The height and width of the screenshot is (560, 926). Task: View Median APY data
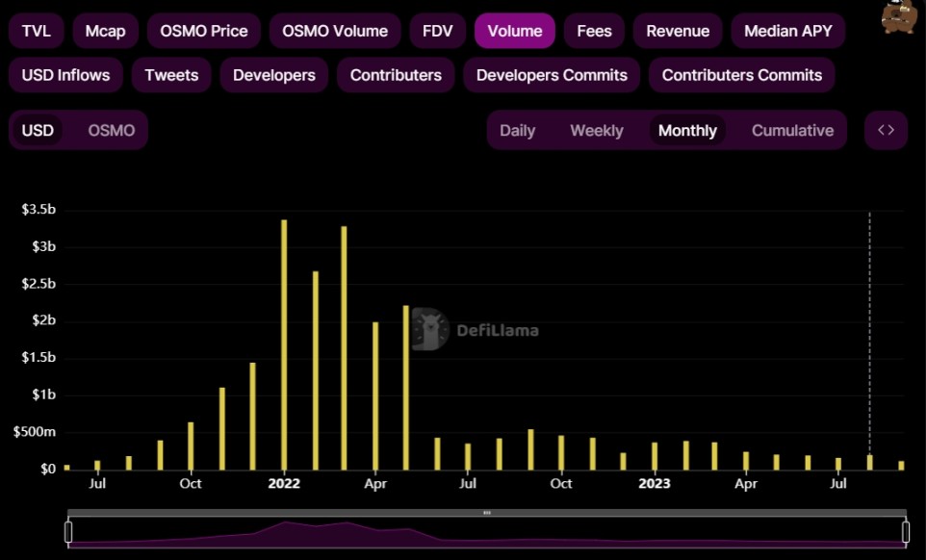[x=788, y=30]
